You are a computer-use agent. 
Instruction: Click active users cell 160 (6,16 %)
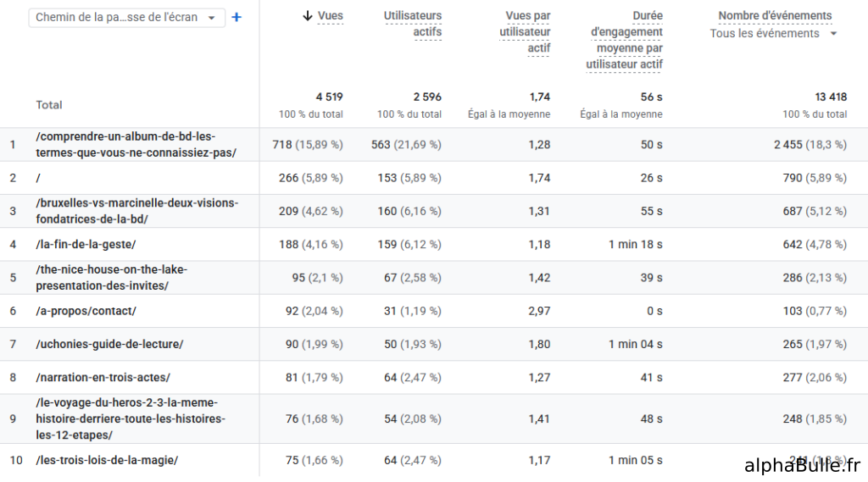(x=409, y=212)
